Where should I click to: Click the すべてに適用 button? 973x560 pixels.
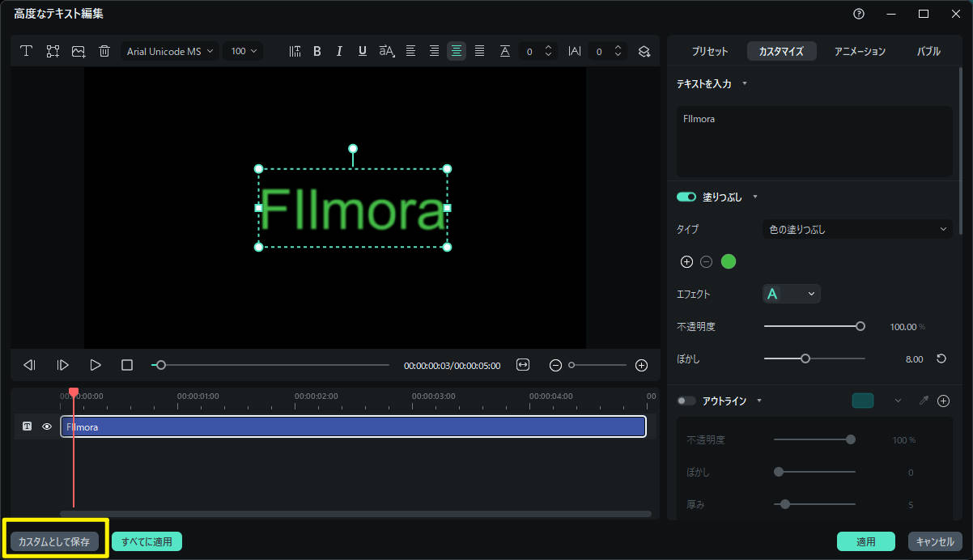click(x=147, y=541)
